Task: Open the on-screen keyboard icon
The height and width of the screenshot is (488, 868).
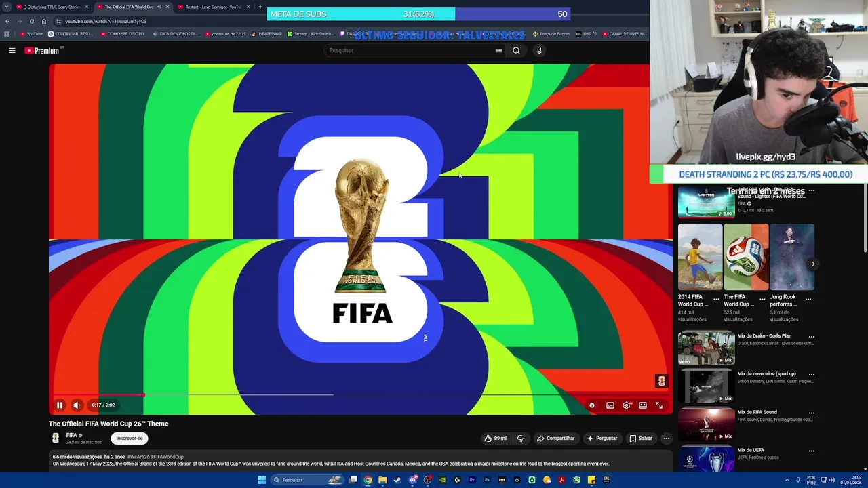Action: click(x=499, y=50)
